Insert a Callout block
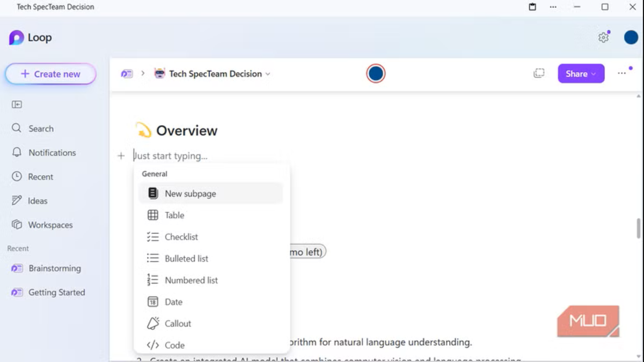644x362 pixels. click(178, 323)
